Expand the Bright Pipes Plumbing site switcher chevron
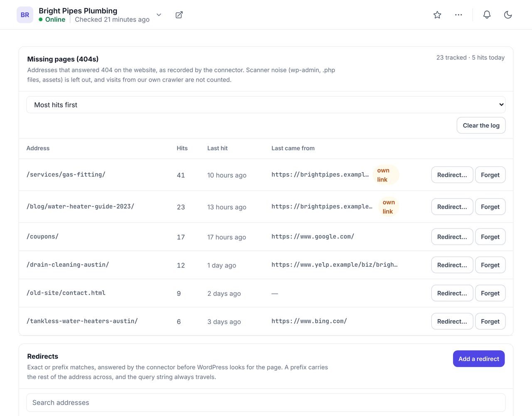Screen dimensions: 532x416 click(159, 15)
